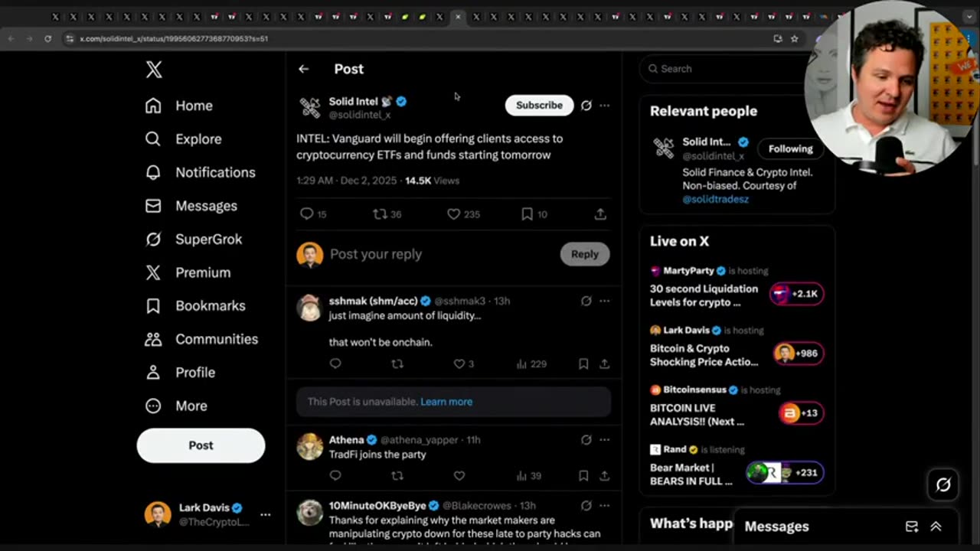
Task: Repost sshmak's comment
Action: (397, 364)
